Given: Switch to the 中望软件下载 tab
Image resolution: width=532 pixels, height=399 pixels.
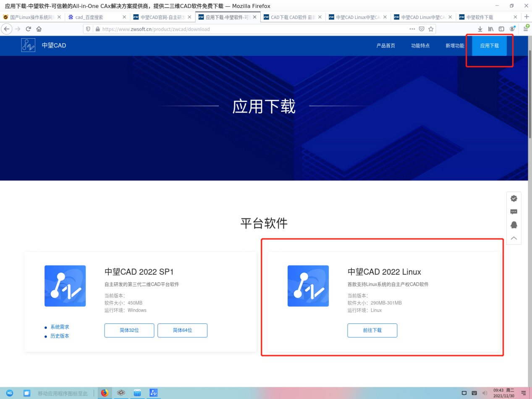Looking at the screenshot, I should click(488, 17).
